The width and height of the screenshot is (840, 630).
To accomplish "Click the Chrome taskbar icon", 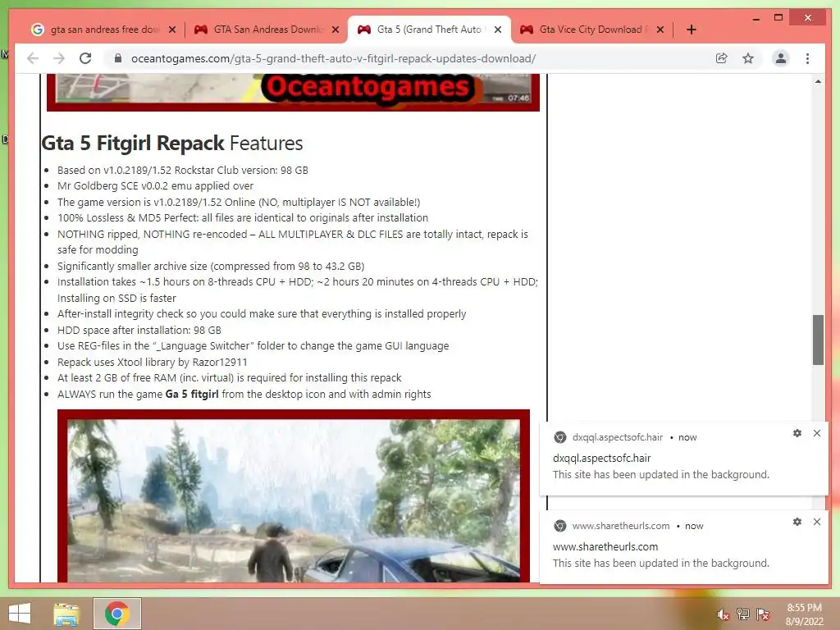I will click(117, 614).
